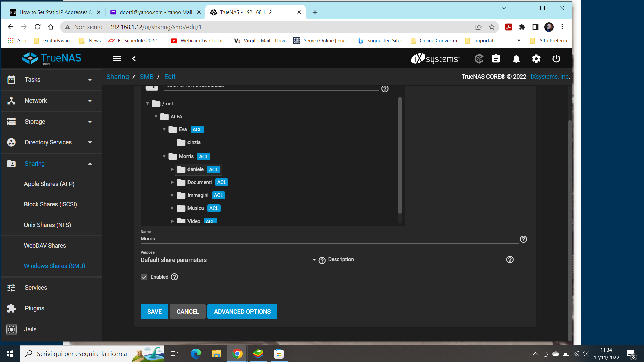Bookmark this page with the star icon
The image size is (644, 362).
pos(492,27)
